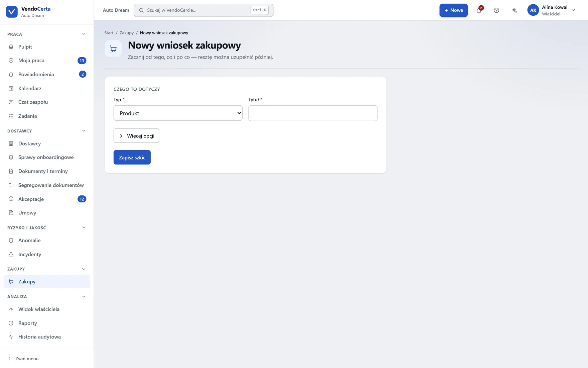Click the Pulpit home icon
Image resolution: width=588 pixels, height=368 pixels.
[11, 47]
